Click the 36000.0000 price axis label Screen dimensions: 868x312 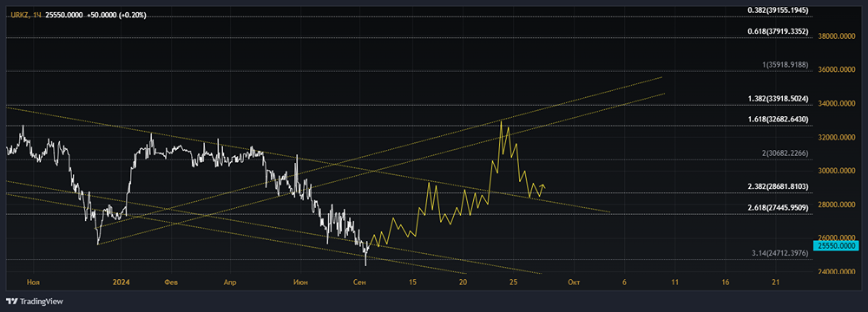[837, 69]
